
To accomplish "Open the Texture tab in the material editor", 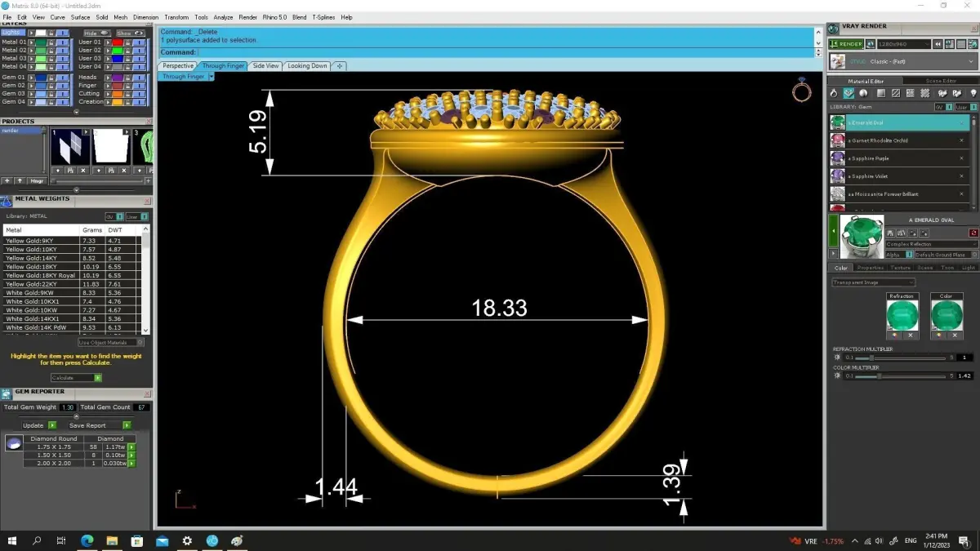I will 900,268.
